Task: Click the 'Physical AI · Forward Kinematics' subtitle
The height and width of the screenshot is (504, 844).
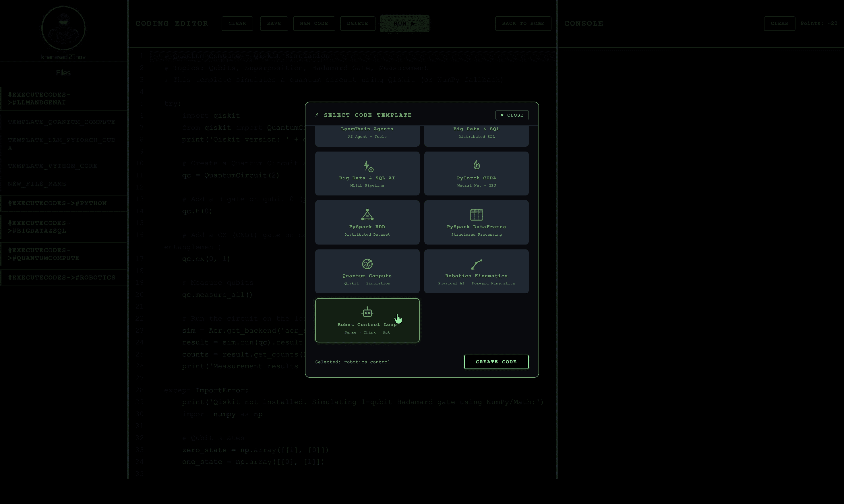Action: tap(477, 283)
